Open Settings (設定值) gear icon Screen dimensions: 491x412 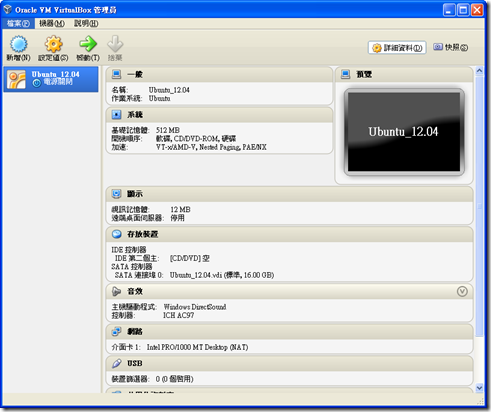point(53,44)
